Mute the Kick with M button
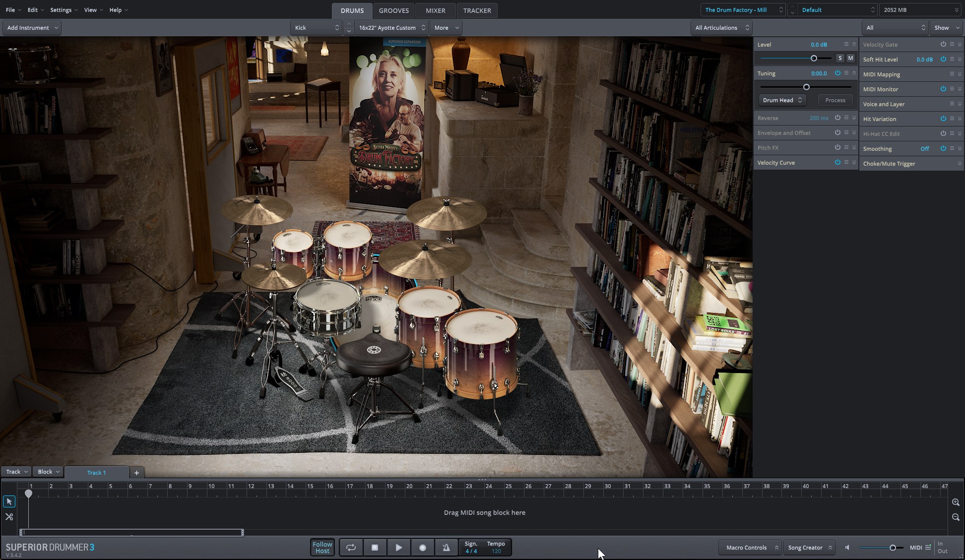Viewport: 965px width, 560px height. 850,58
